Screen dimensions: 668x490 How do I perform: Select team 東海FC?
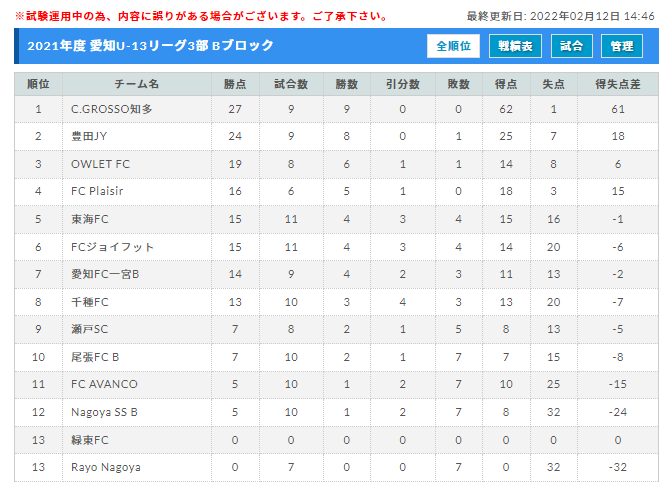coord(89,219)
